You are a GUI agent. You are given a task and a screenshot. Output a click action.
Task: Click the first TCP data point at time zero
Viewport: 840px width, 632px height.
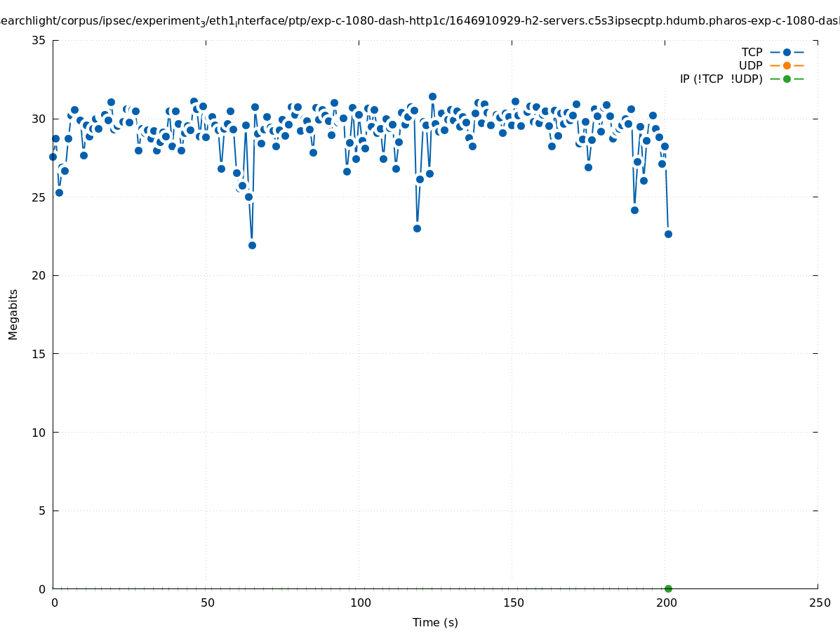pos(53,157)
